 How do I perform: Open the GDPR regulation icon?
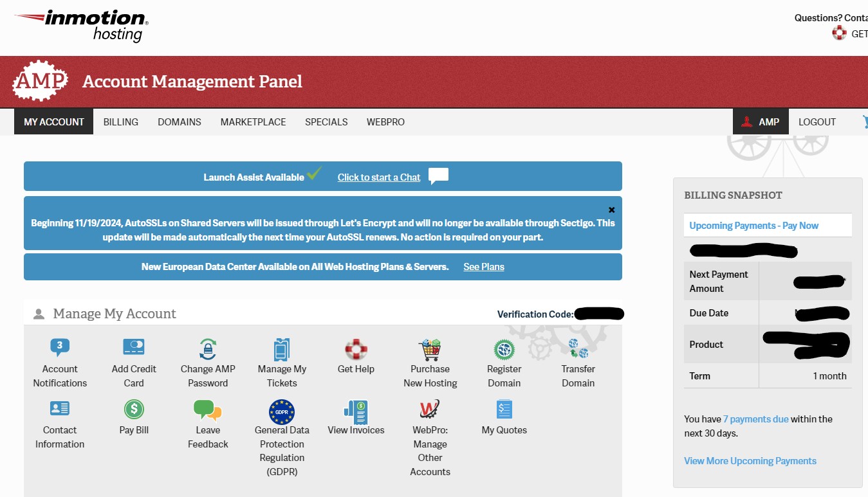click(x=282, y=411)
